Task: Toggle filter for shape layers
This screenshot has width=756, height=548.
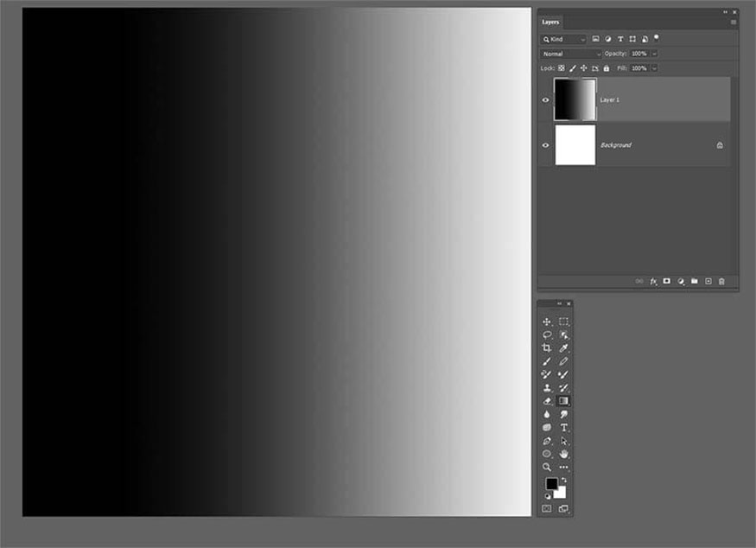Action: (632, 39)
